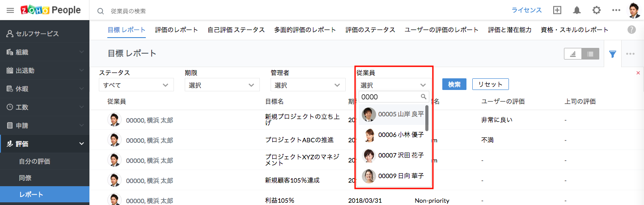644x205 pixels.
Task: Click the search magnifier icon in top bar
Action: [101, 11]
